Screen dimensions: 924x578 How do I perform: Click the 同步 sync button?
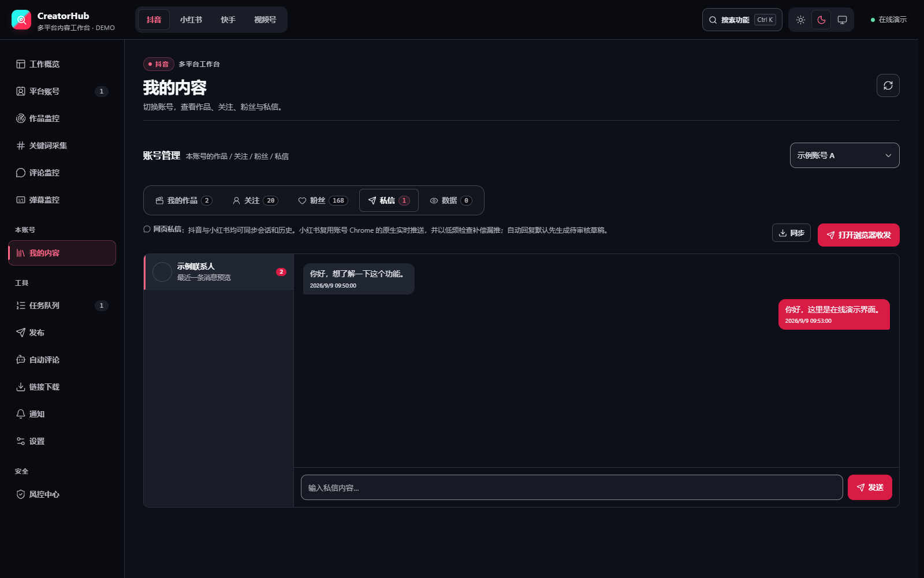click(791, 233)
